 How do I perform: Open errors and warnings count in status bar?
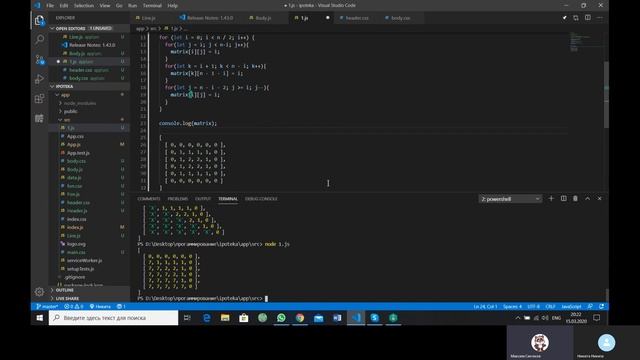click(73, 306)
